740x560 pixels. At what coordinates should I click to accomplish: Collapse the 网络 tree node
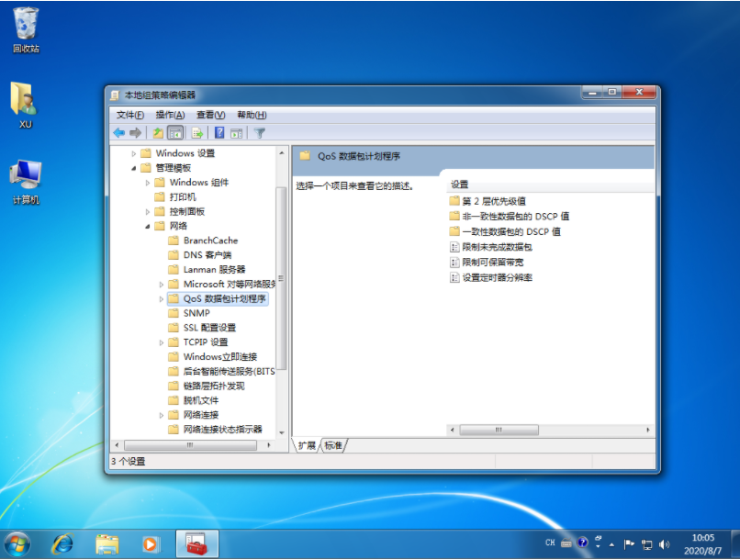coord(145,225)
